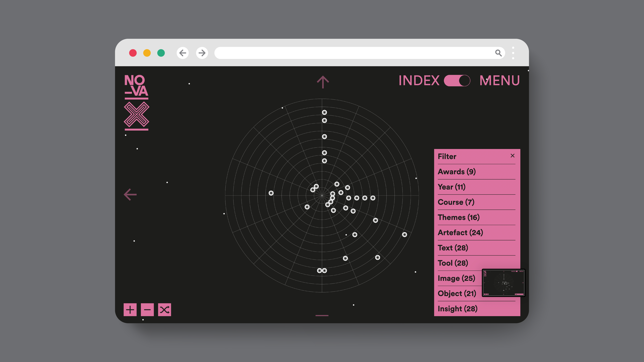Image resolution: width=644 pixels, height=362 pixels.
Task: Close the Filter panel
Action: tap(512, 156)
